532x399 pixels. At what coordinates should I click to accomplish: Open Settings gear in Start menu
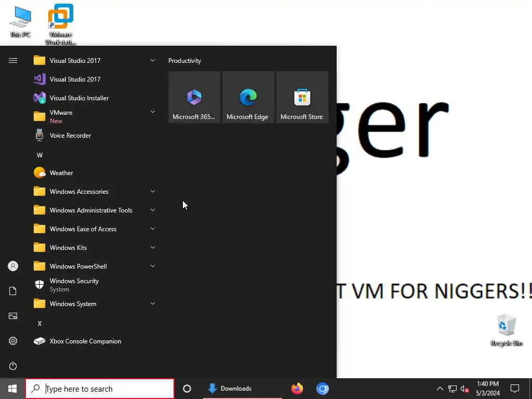coord(13,341)
